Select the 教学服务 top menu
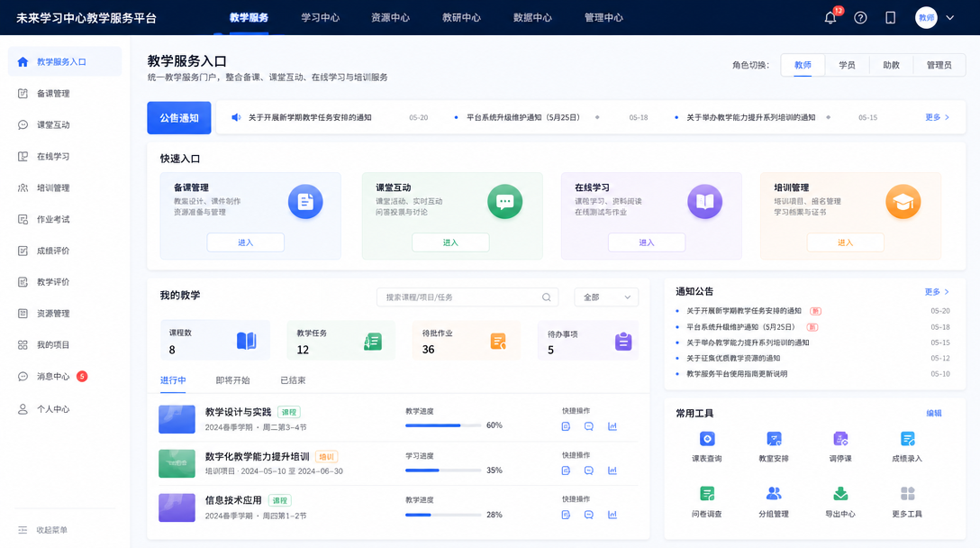The width and height of the screenshot is (980, 548). tap(249, 17)
